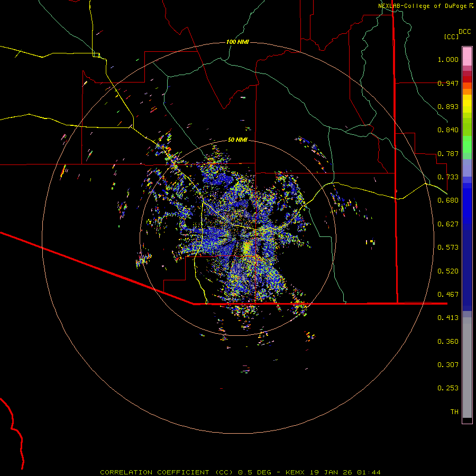
Task: Click the 0.5 DEG elevation text in the caption
Action: pos(254,472)
